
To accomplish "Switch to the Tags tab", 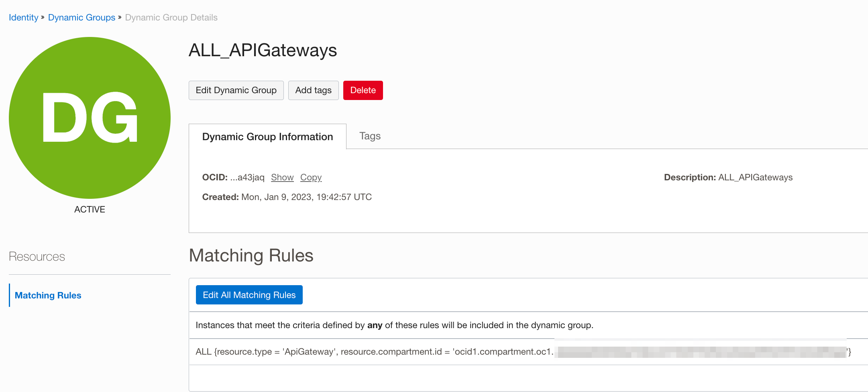I will click(x=369, y=136).
